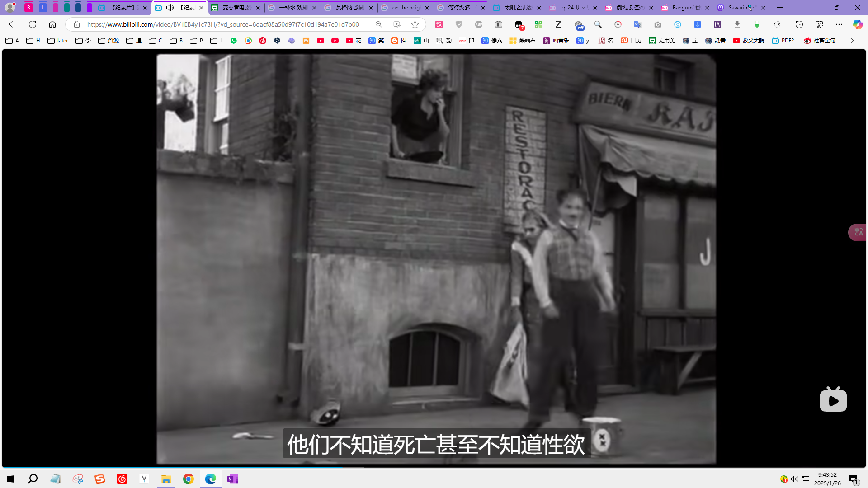Open the IA extension icon
This screenshot has height=488, width=868.
point(717,24)
